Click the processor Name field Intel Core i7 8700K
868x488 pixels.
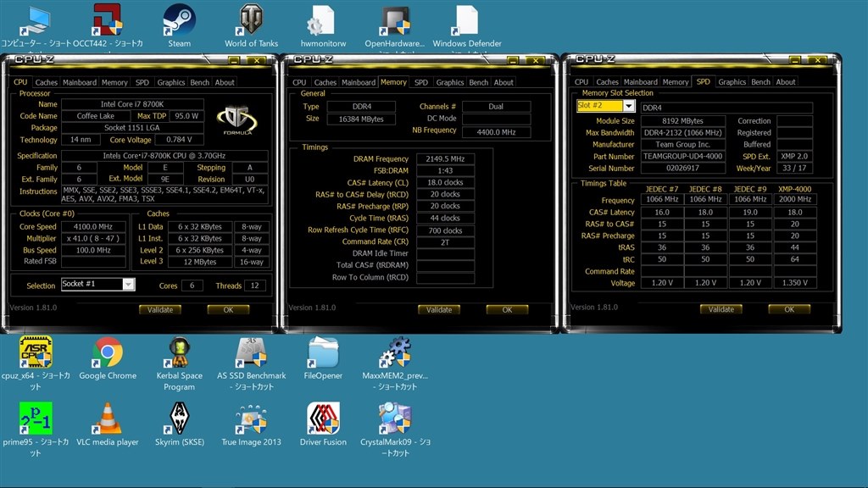coord(132,104)
